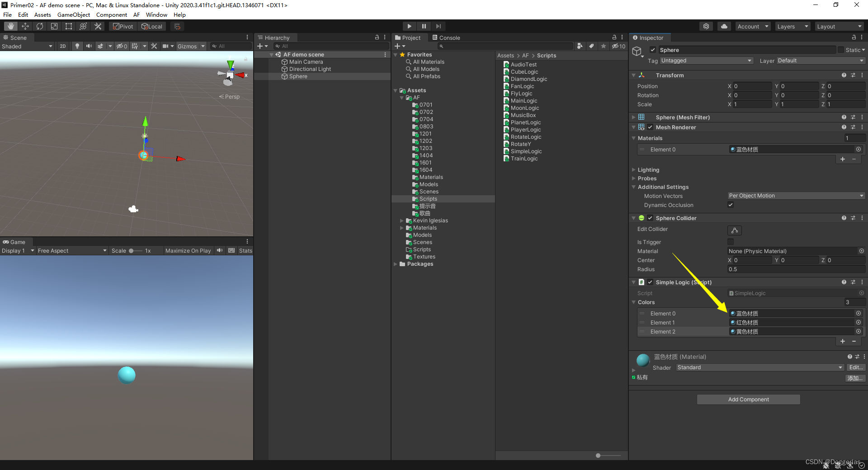Disable Sphere Collider component checkbox
The width and height of the screenshot is (868, 470).
coord(650,218)
